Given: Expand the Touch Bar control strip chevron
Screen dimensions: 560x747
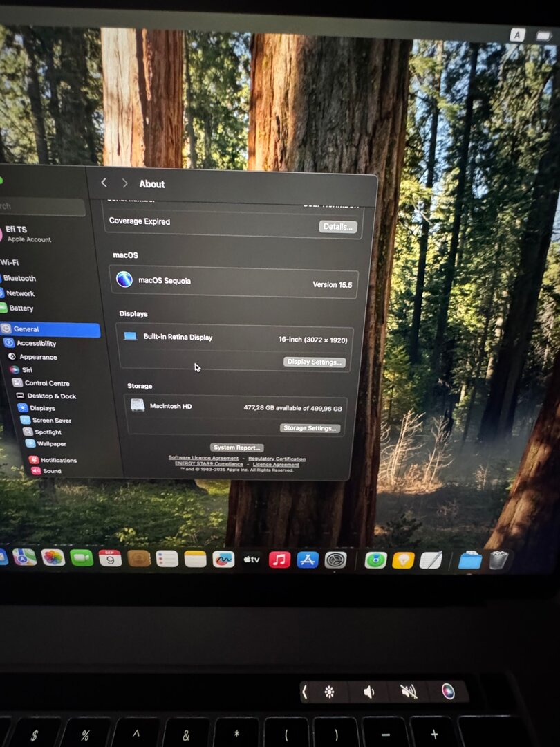Looking at the screenshot, I should point(305,692).
